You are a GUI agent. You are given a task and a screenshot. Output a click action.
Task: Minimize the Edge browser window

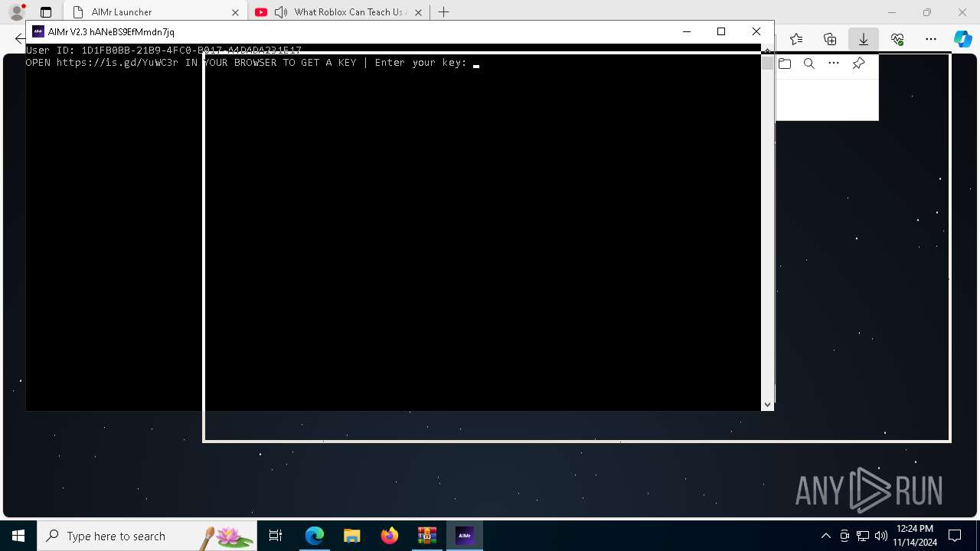coord(891,12)
